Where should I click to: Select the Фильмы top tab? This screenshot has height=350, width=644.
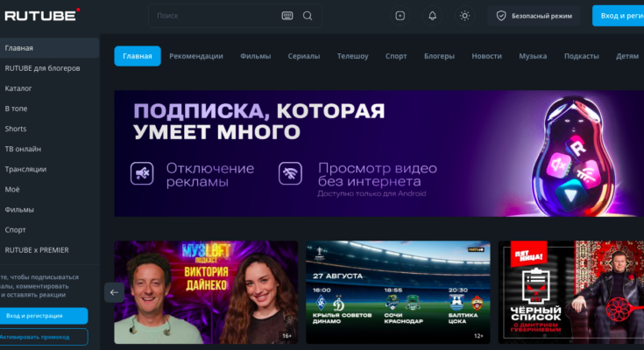point(255,56)
